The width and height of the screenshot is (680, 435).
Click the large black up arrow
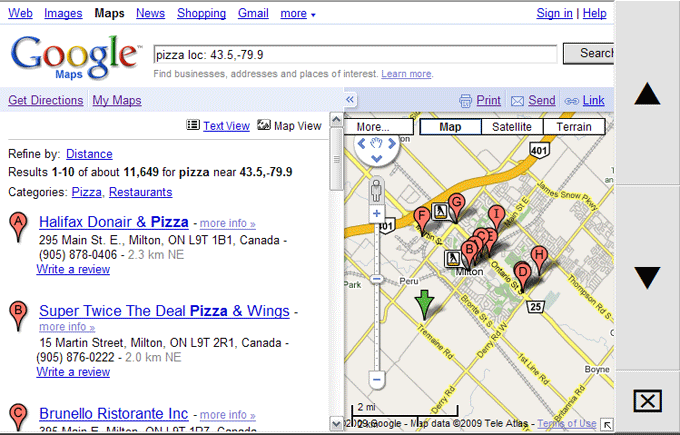click(647, 93)
